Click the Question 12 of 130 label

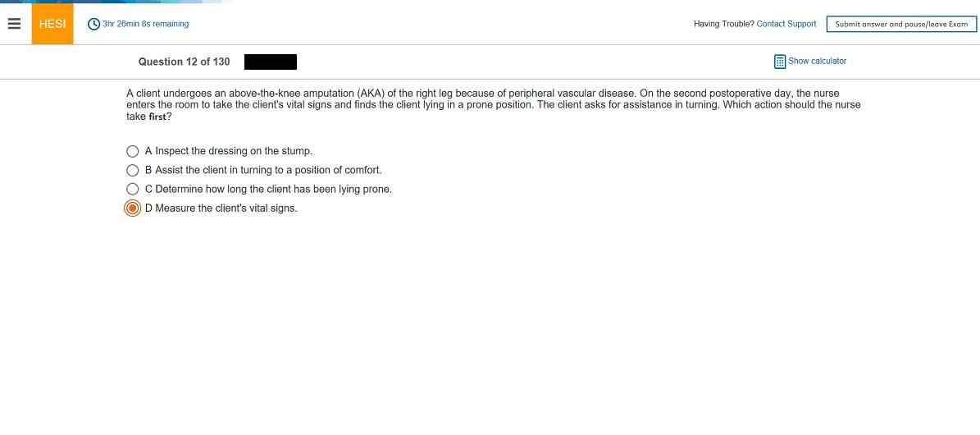pyautogui.click(x=184, y=62)
